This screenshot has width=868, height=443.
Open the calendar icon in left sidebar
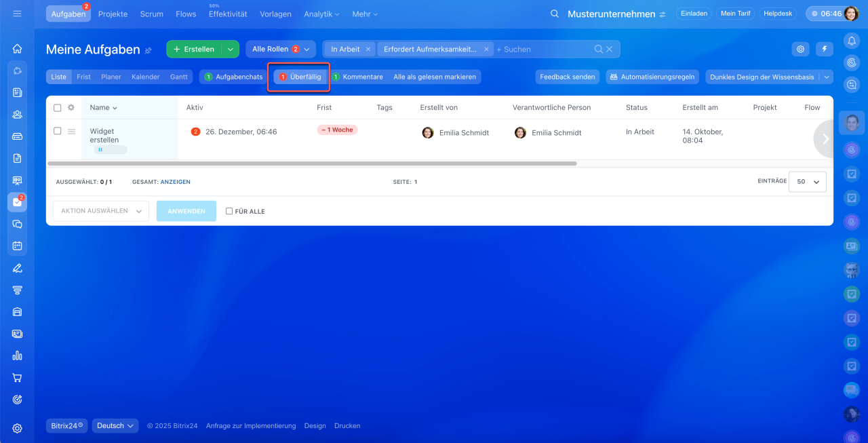[x=18, y=246]
